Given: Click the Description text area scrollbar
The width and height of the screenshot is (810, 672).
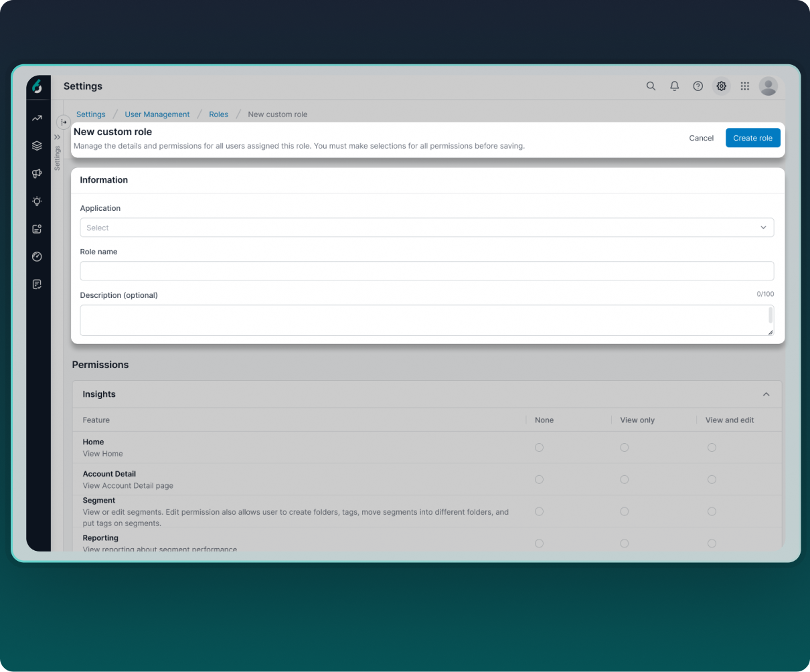Looking at the screenshot, I should (x=771, y=315).
